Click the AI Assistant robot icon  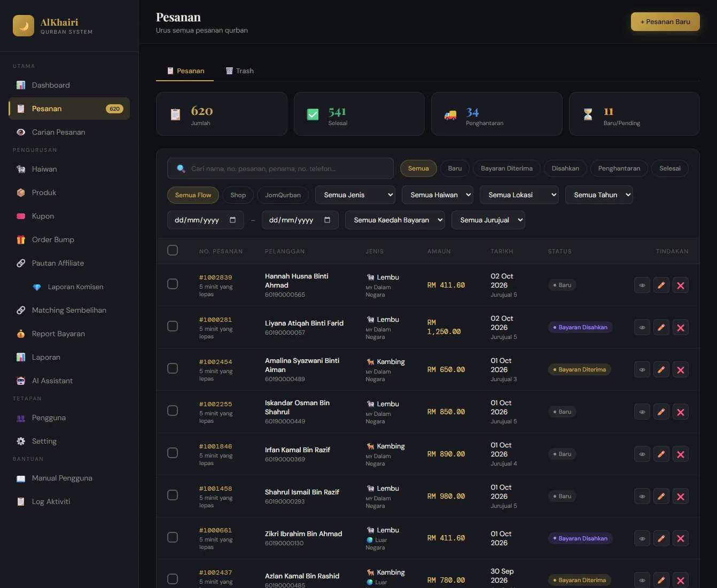(x=21, y=381)
